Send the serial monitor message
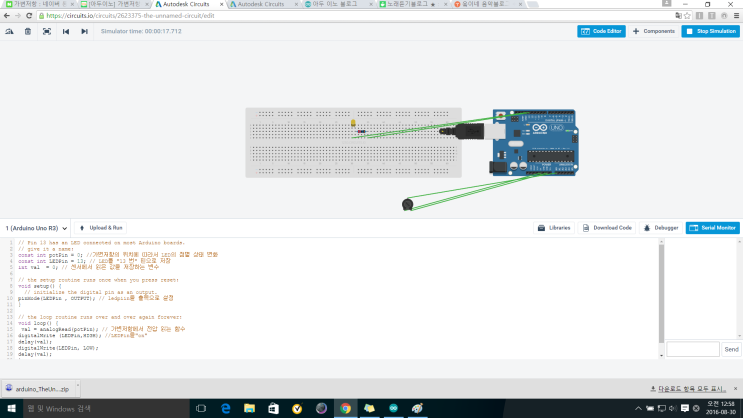Viewport: 743px width, 418px height. (x=731, y=349)
